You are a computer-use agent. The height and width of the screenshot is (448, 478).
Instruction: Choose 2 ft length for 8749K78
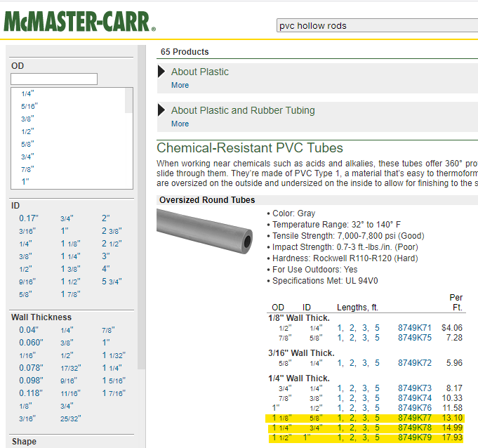(352, 428)
